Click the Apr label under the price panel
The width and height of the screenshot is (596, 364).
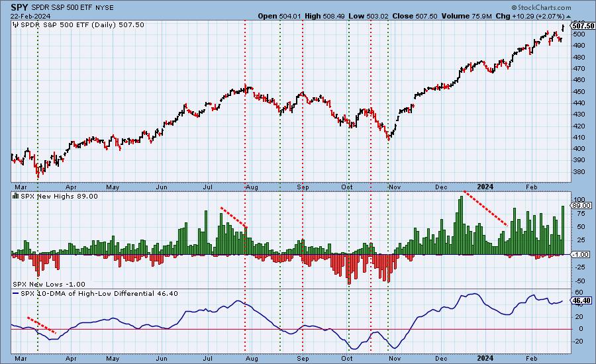71,187
